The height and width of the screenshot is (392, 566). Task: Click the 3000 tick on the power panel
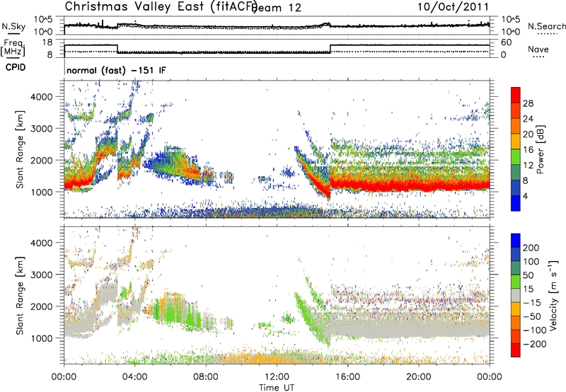(41, 129)
